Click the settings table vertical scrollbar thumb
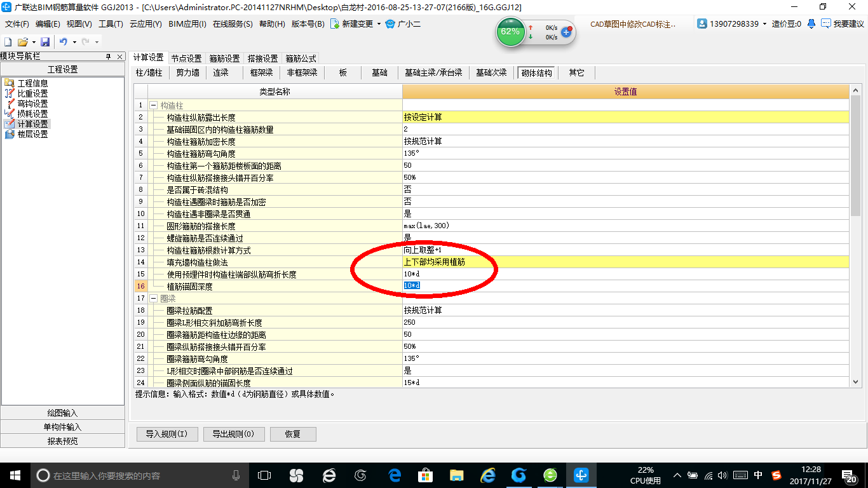Screen dimensions: 868x488 coord(855,156)
